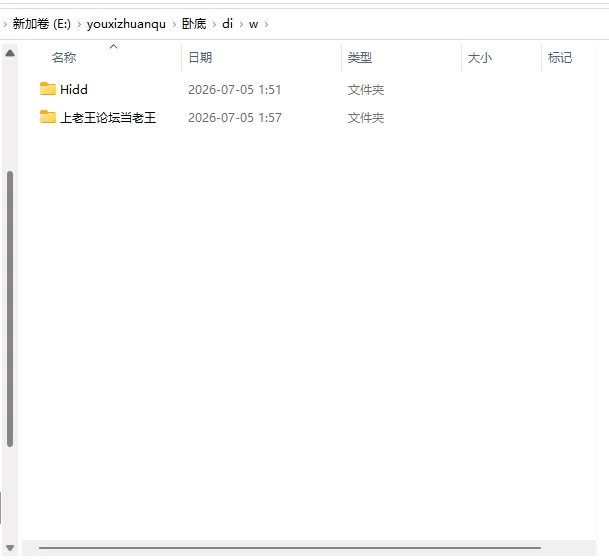Expand chevron before 新加卷 (E:)
This screenshot has height=560, width=609.
(x=5, y=24)
